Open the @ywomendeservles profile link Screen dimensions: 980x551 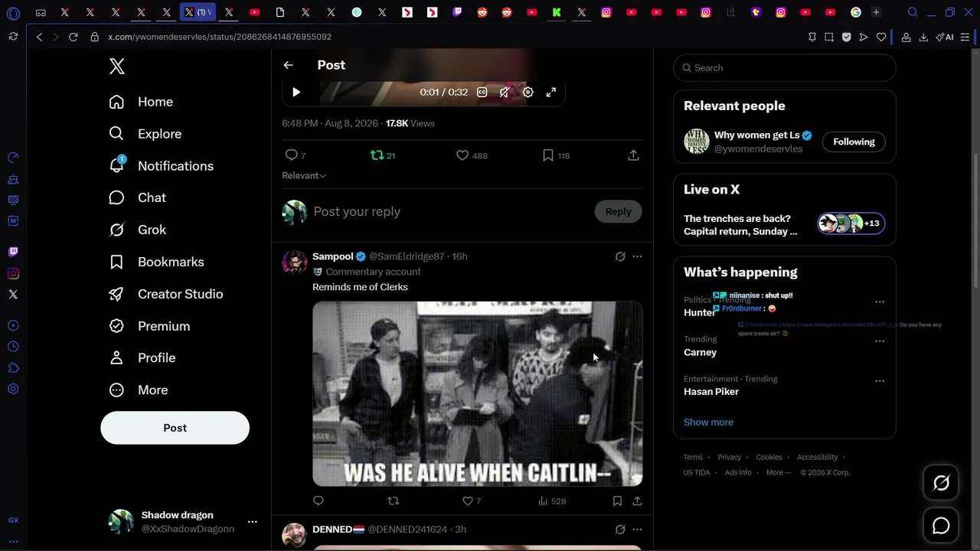pos(758,148)
